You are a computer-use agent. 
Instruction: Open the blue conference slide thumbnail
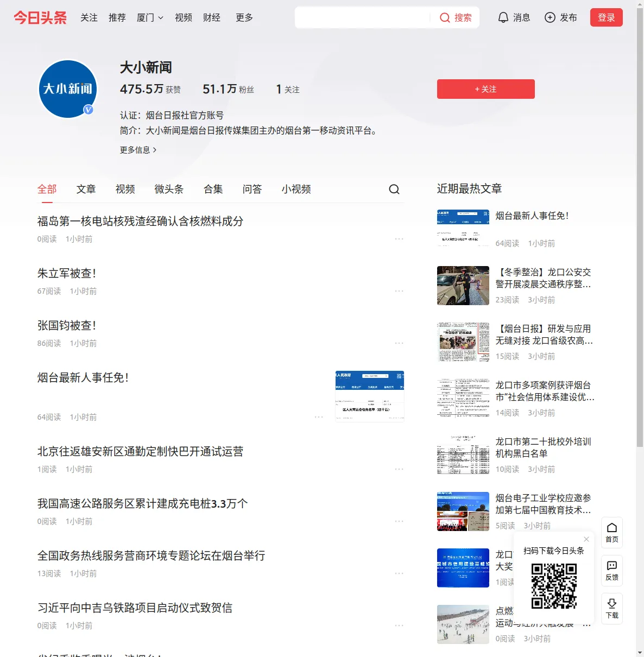(x=463, y=568)
